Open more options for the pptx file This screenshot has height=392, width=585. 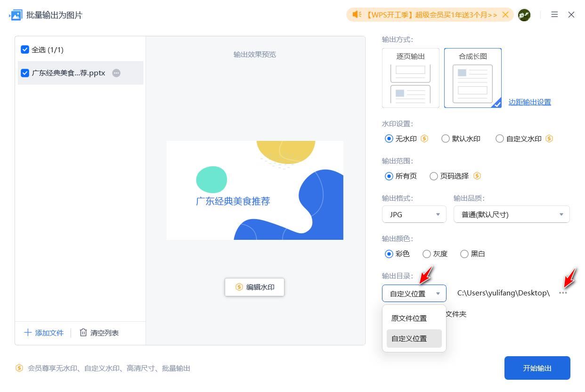pos(116,73)
